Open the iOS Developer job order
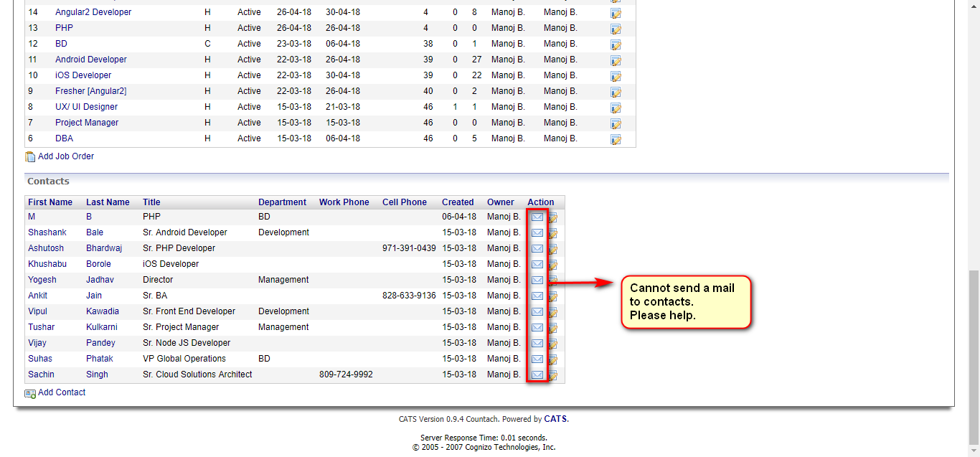The image size is (980, 457). (x=83, y=75)
